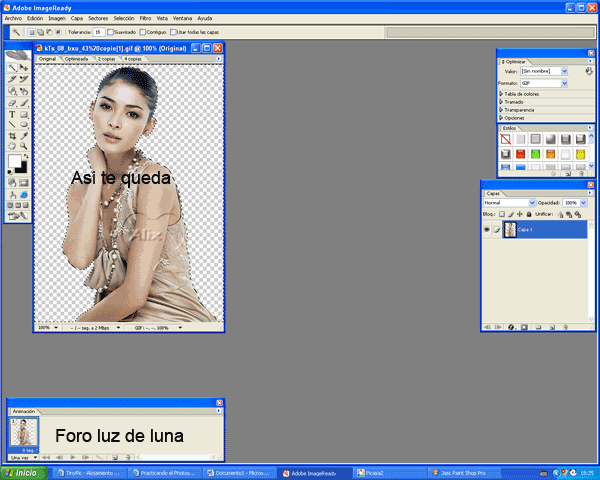
Task: Open the Normal blend mode dropdown
Action: pyautogui.click(x=532, y=203)
